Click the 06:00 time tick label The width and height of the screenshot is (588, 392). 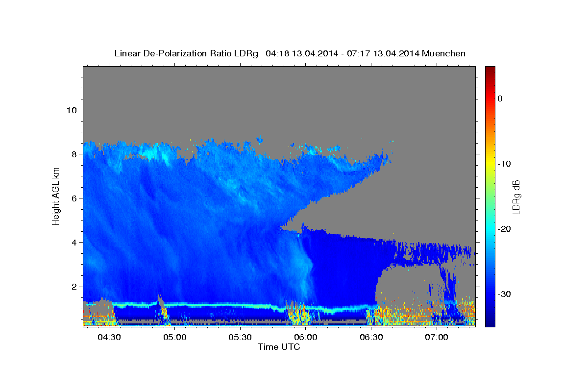pos(305,338)
